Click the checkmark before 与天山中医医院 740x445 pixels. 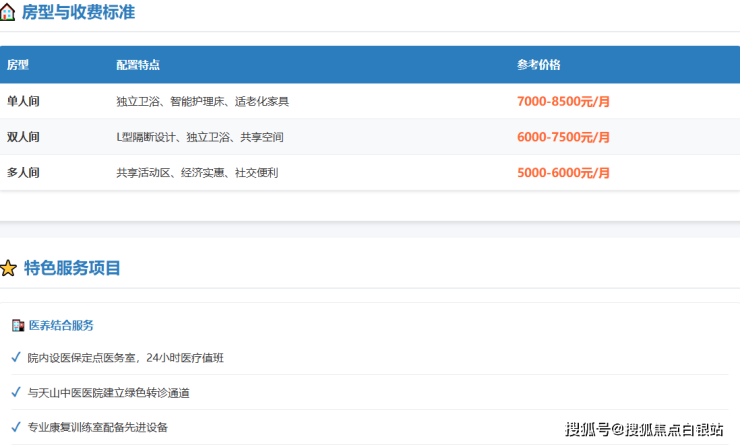[15, 392]
